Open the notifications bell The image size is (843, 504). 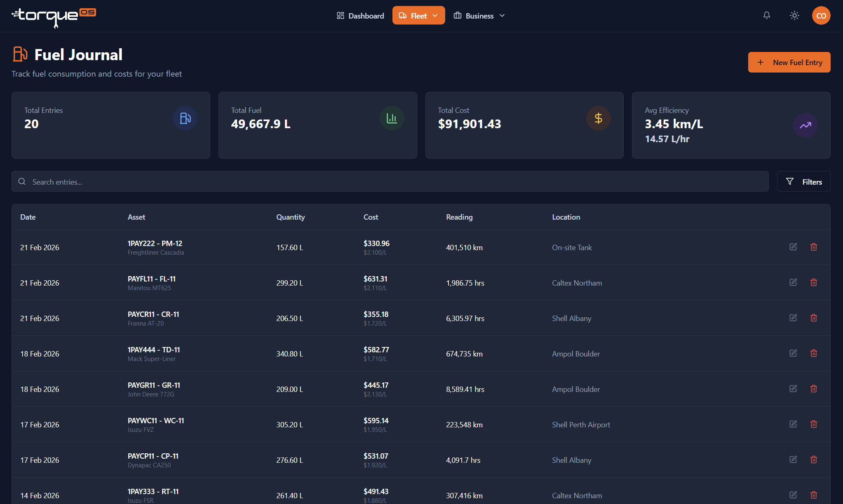coord(766,16)
